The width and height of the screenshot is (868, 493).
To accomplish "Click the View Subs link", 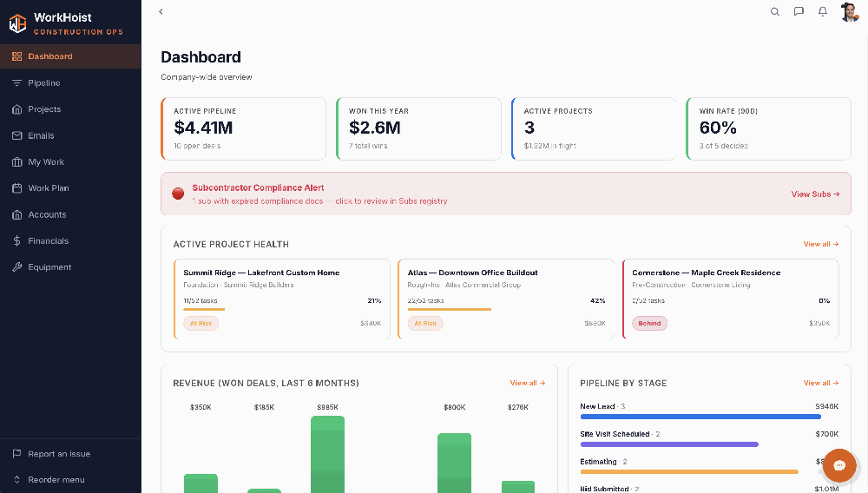I will click(x=815, y=194).
